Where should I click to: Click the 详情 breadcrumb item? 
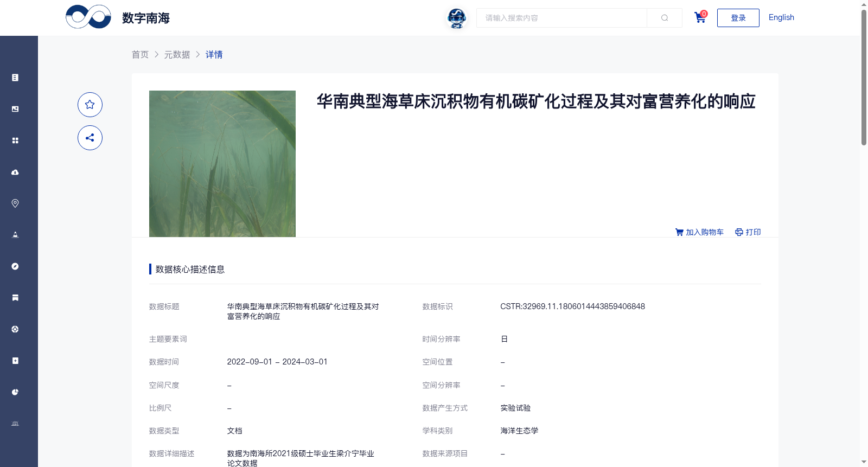point(214,54)
